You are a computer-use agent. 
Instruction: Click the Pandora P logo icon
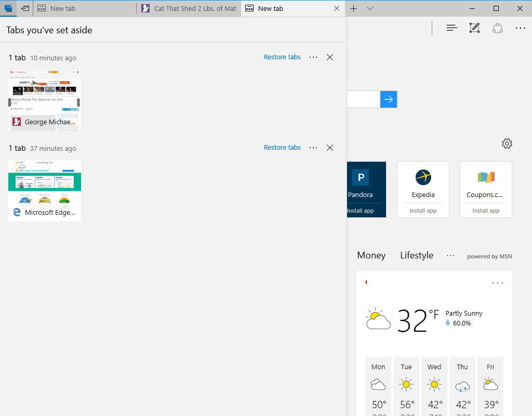tap(361, 177)
